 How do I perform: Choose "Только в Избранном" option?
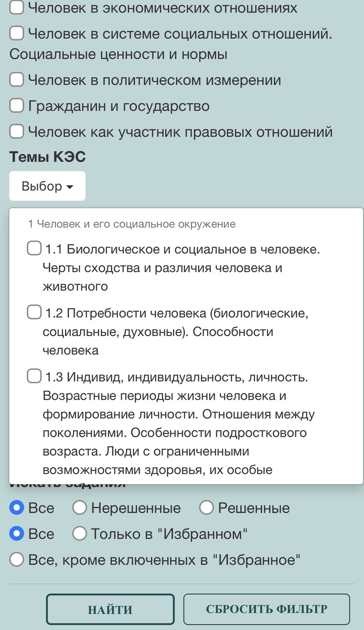pos(79,534)
